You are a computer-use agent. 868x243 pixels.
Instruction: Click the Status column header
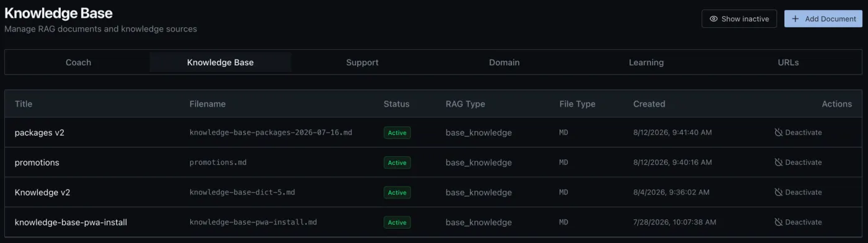click(x=397, y=104)
